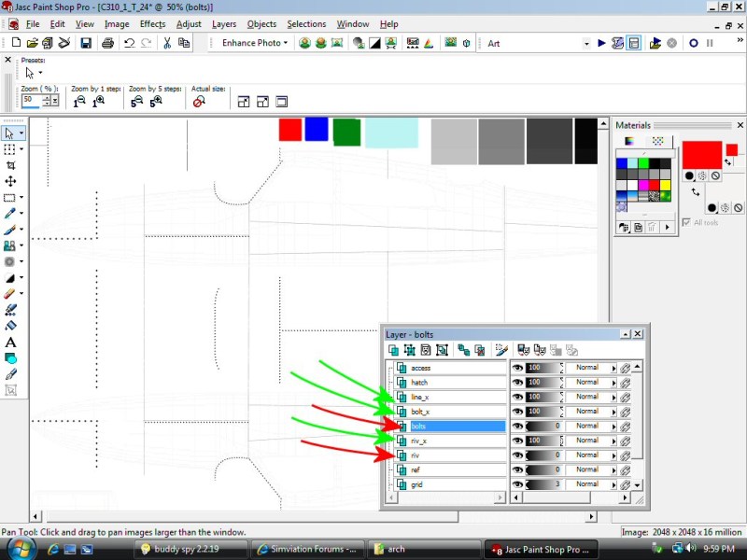Image resolution: width=747 pixels, height=560 pixels.
Task: Click zoom in by 5 steps icon
Action: pos(155,102)
